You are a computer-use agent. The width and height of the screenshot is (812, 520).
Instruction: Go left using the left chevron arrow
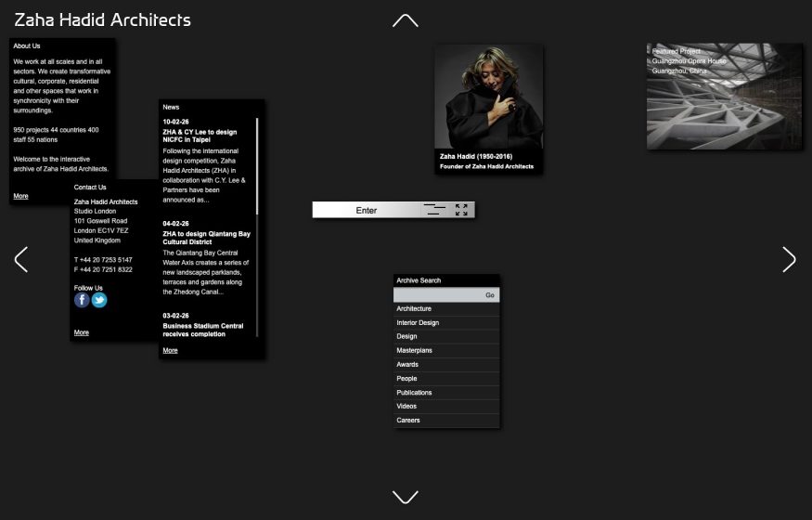[21, 260]
